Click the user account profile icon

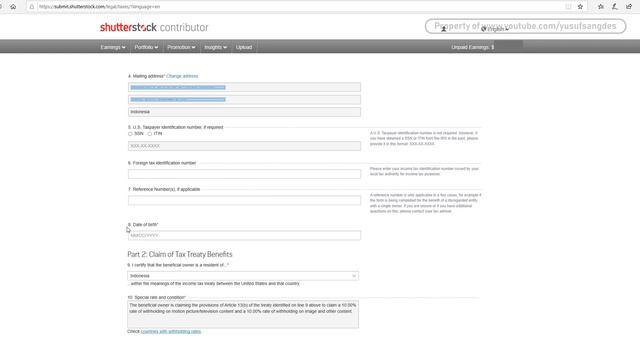pos(444,29)
